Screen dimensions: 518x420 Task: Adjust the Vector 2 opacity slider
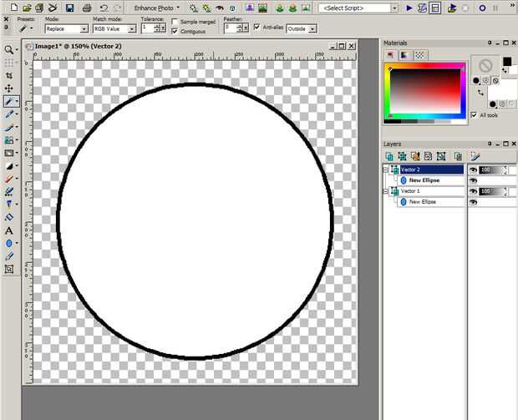coord(491,170)
